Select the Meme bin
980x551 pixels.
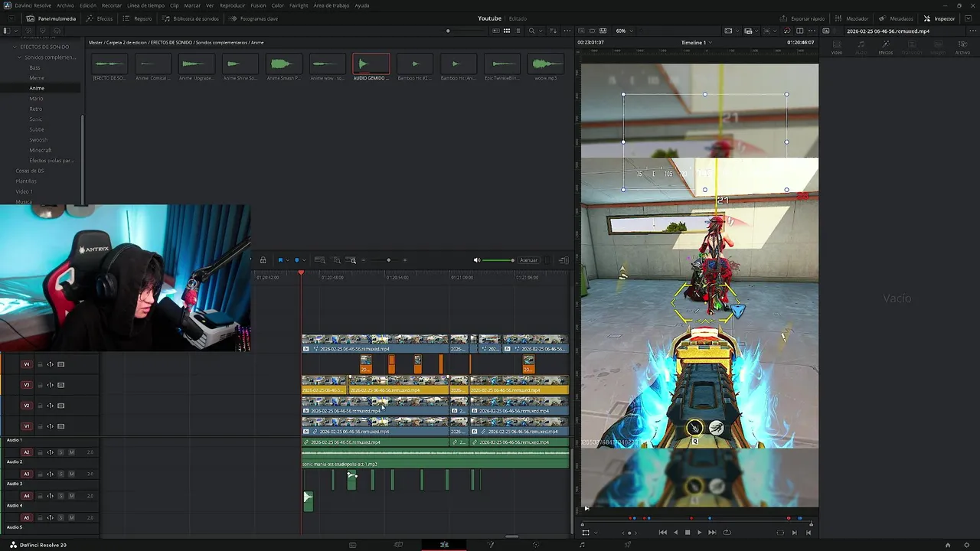pyautogui.click(x=37, y=78)
